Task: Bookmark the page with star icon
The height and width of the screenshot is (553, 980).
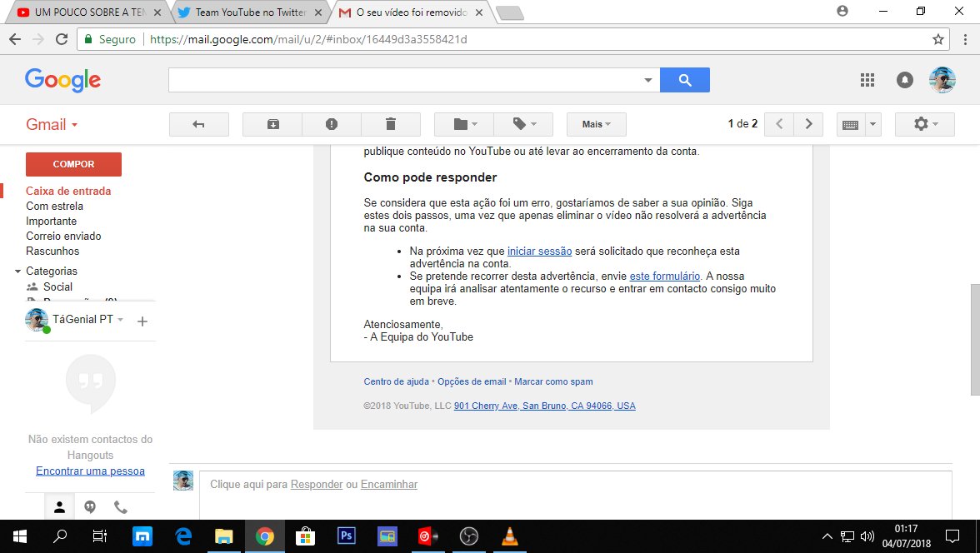Action: 938,39
